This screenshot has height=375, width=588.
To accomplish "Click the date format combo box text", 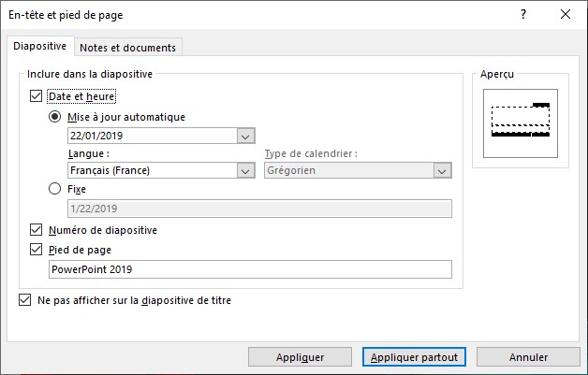I will tap(145, 136).
